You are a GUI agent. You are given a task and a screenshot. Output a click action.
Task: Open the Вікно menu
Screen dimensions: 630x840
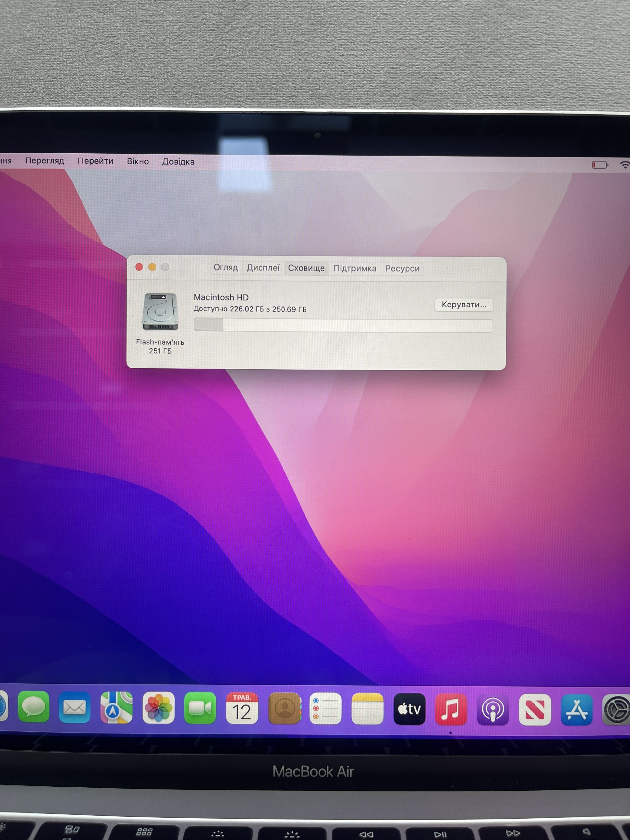click(x=138, y=161)
